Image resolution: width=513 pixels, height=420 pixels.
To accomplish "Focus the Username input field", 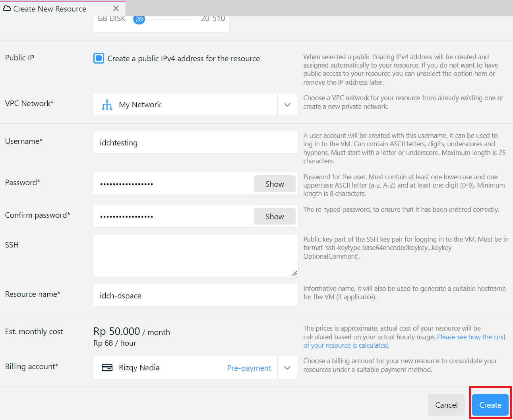I will click(196, 143).
